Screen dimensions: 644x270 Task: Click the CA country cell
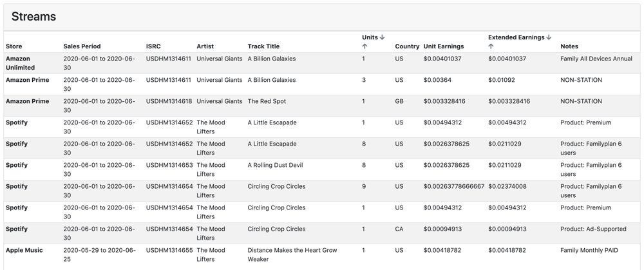pyautogui.click(x=399, y=229)
